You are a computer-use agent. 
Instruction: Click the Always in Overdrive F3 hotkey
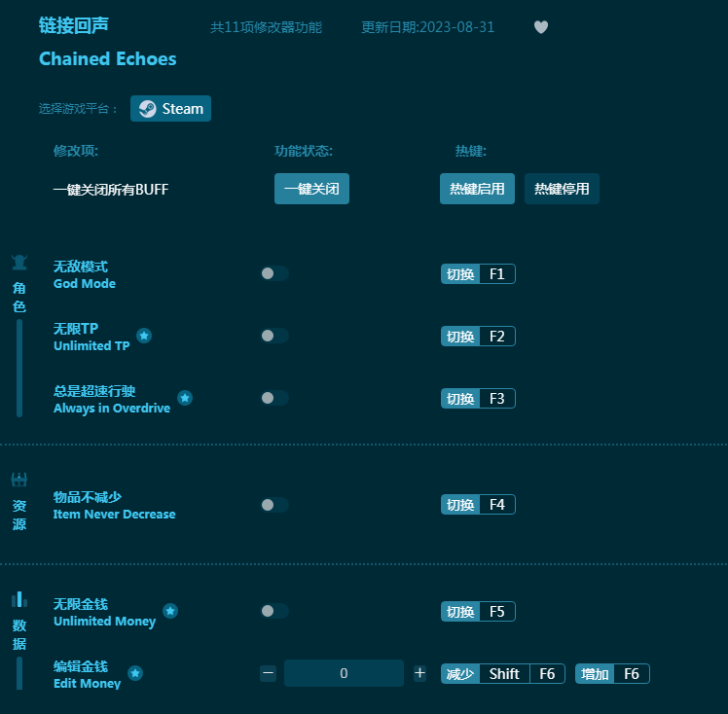[x=478, y=398]
